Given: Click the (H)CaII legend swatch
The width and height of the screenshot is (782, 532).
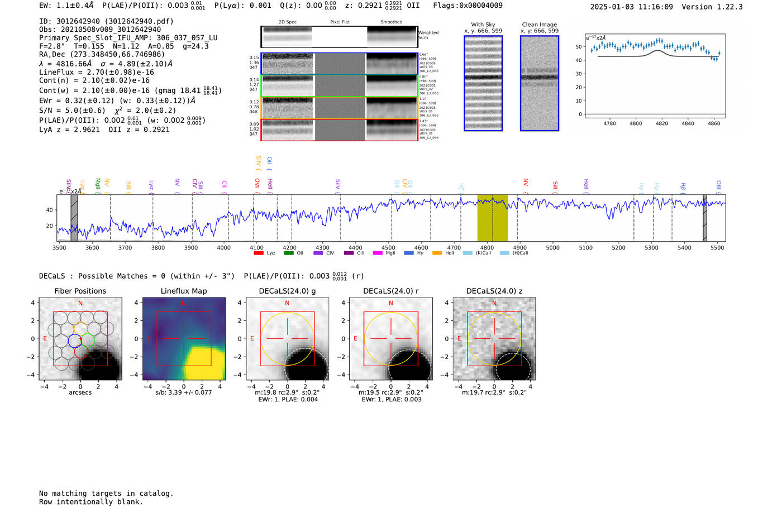Looking at the screenshot, I should click(504, 253).
